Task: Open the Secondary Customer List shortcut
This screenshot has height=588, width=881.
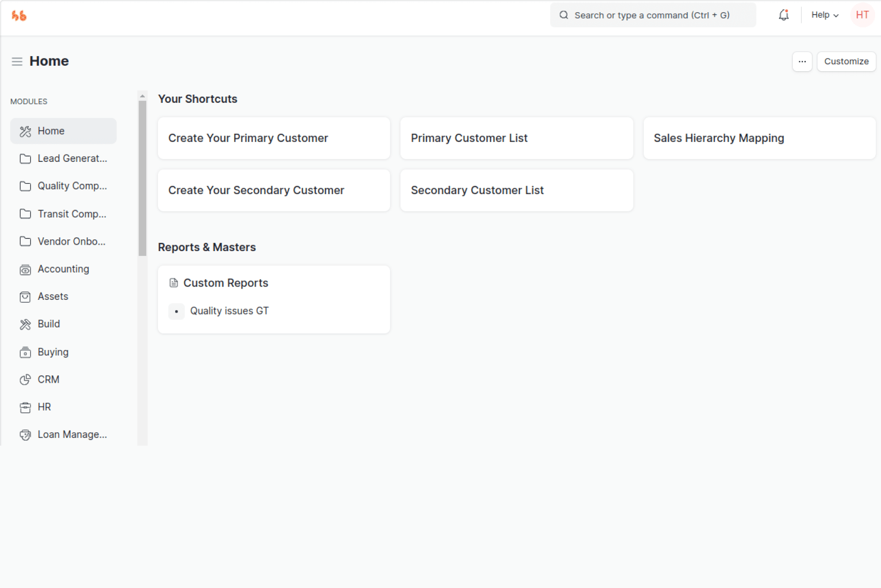Action: pyautogui.click(x=516, y=190)
